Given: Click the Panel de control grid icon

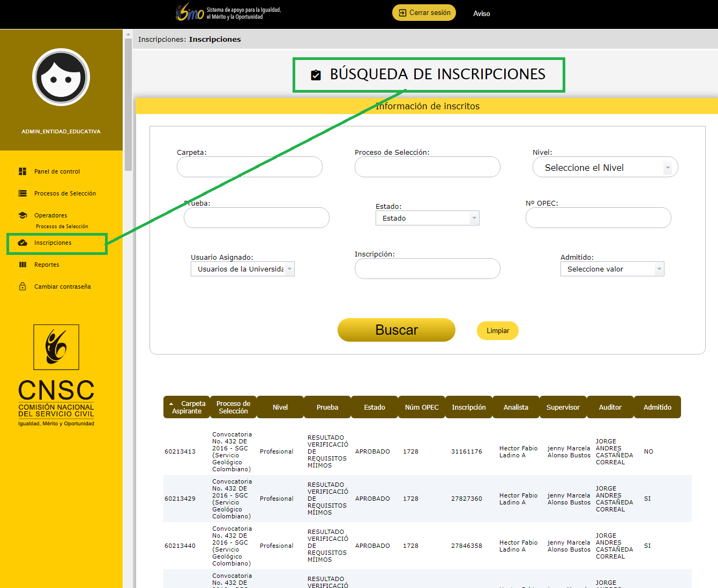Looking at the screenshot, I should pos(23,171).
